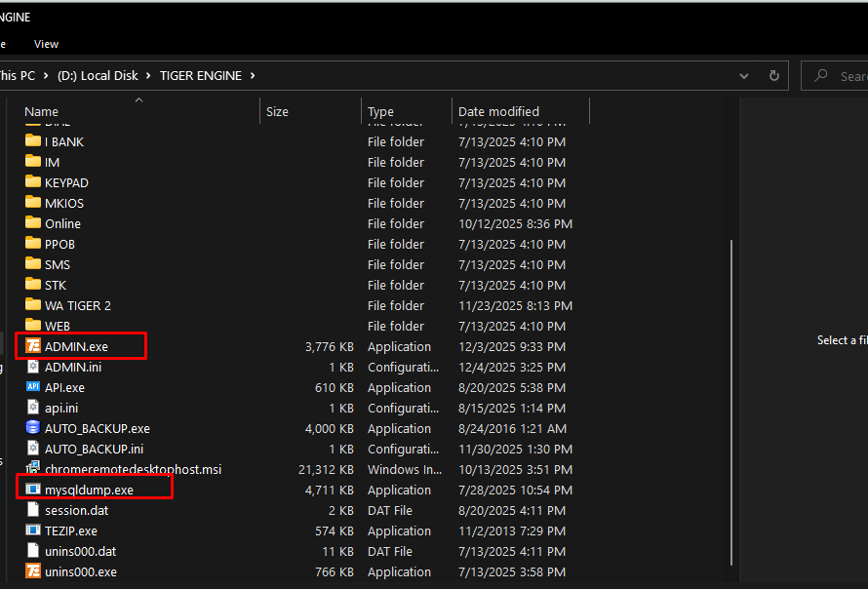Select the TEZIP.exe application icon

33,530
